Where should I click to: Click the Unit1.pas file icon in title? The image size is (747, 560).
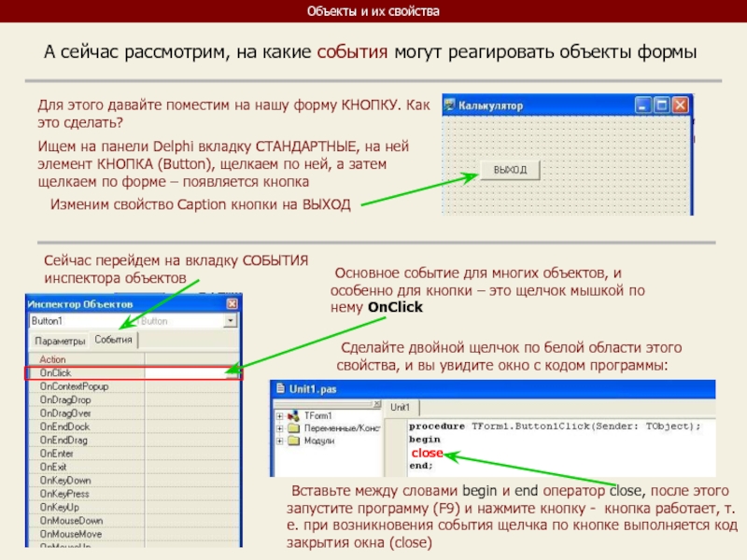point(279,388)
